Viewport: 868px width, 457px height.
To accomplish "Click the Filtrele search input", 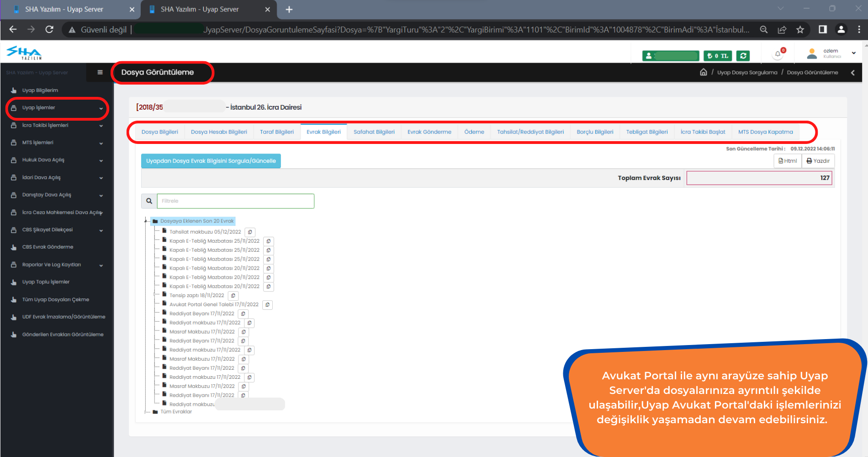I will click(235, 201).
